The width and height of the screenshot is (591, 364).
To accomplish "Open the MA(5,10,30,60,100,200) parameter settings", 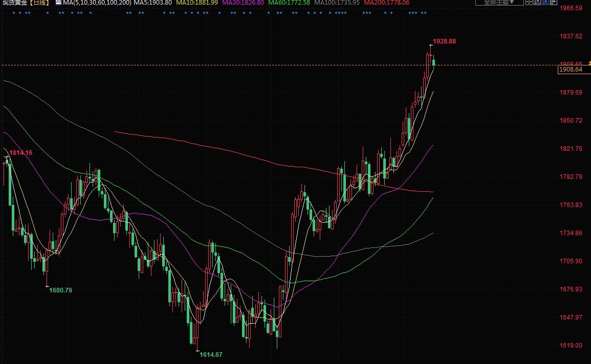I will (97, 3).
